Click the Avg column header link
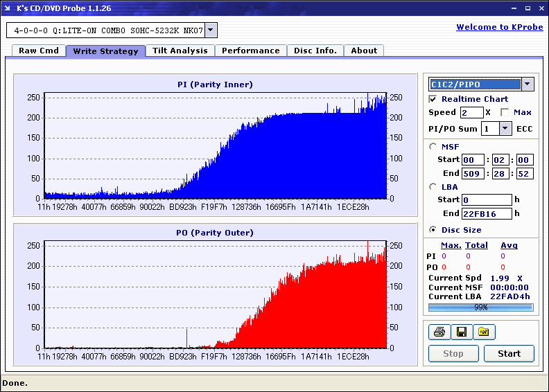This screenshot has height=392, width=549. click(x=509, y=245)
